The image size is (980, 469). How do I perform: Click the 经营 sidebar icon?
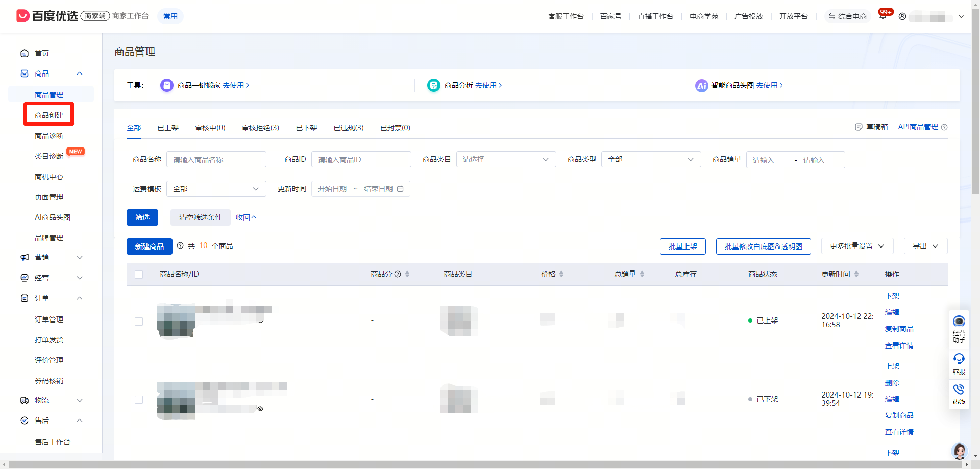coord(24,278)
